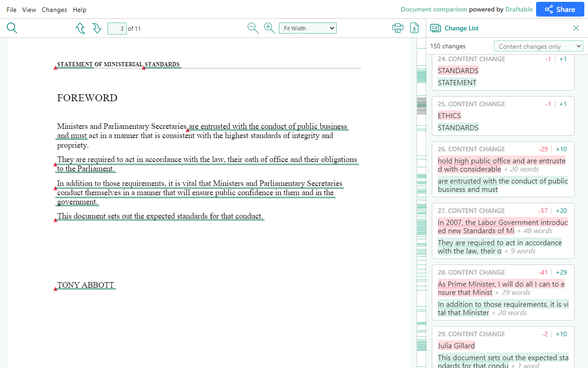Open the Fit Width zoom dropdown
The image size is (588, 368).
308,28
